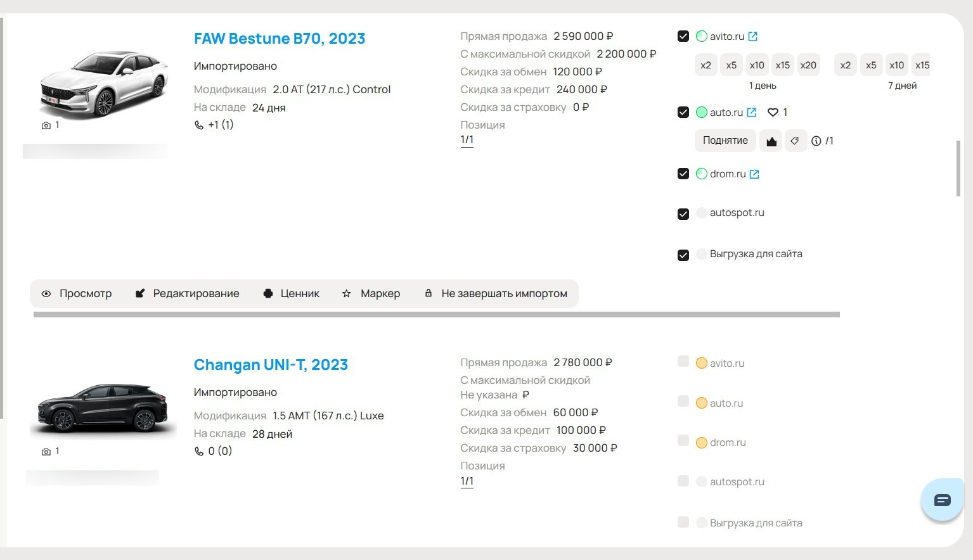Viewport: 973px width, 560px height.
Task: Click orange status circle next to Changan avito.ru
Action: click(701, 363)
